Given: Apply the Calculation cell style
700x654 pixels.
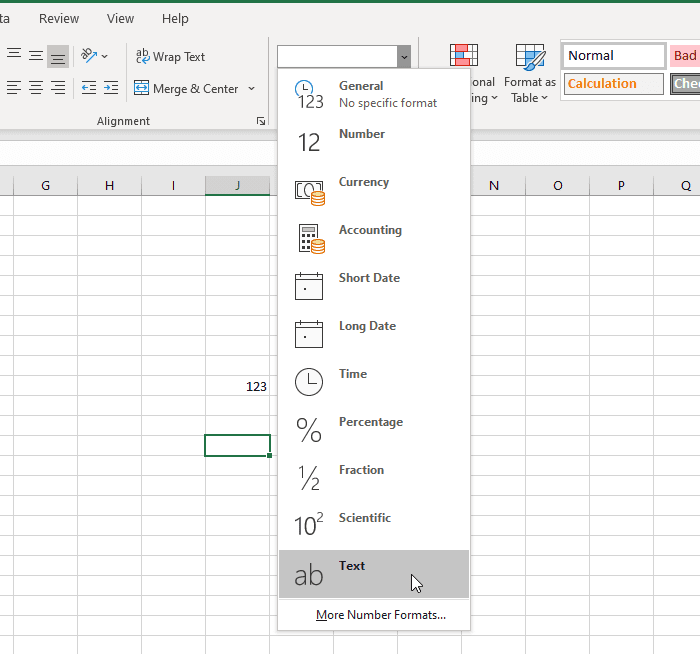Looking at the screenshot, I should [613, 84].
